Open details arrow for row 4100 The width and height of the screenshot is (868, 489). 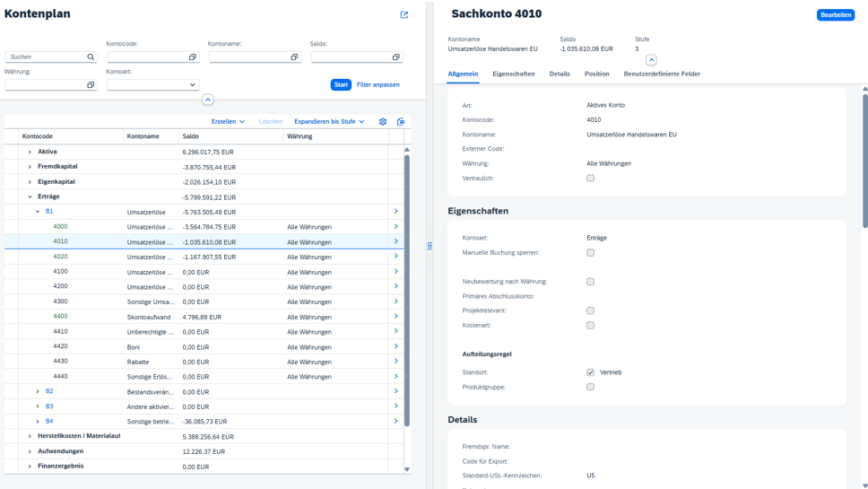pyautogui.click(x=395, y=271)
